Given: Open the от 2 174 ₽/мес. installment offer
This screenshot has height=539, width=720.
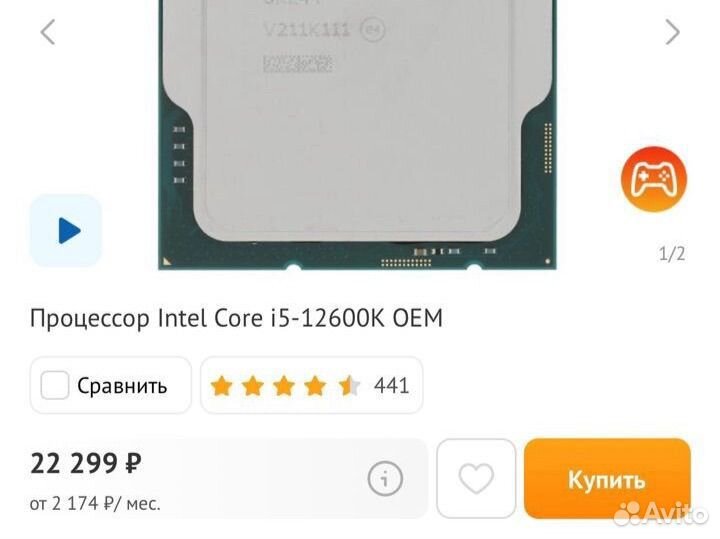Looking at the screenshot, I should [x=95, y=504].
